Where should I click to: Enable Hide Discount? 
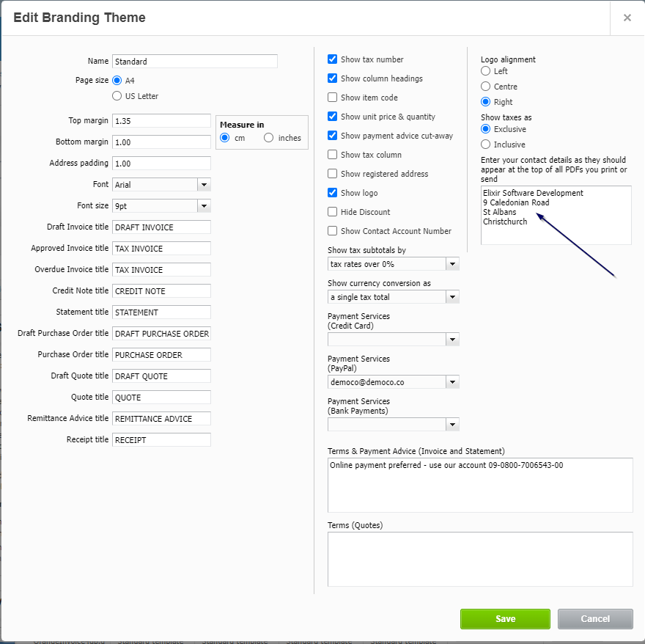[332, 212]
